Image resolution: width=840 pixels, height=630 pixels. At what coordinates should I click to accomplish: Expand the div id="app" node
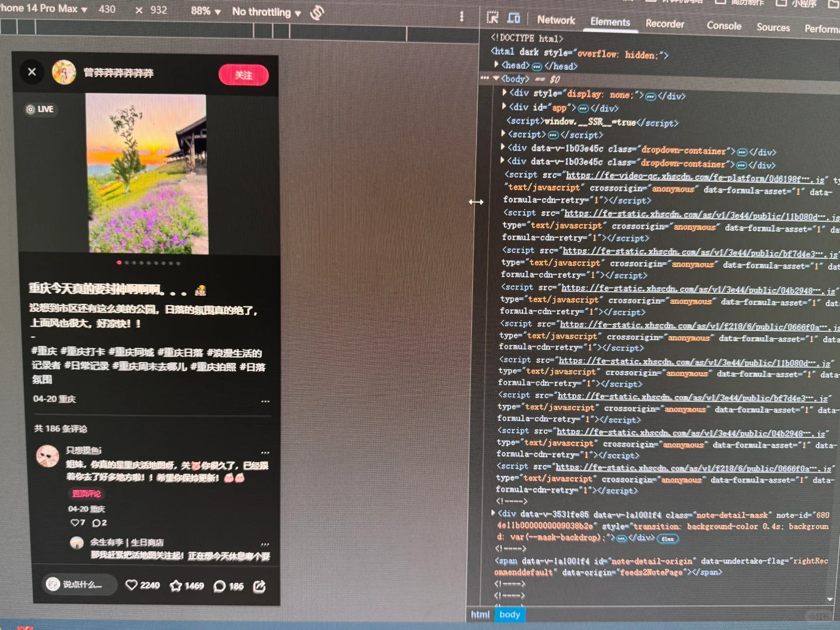pos(504,106)
